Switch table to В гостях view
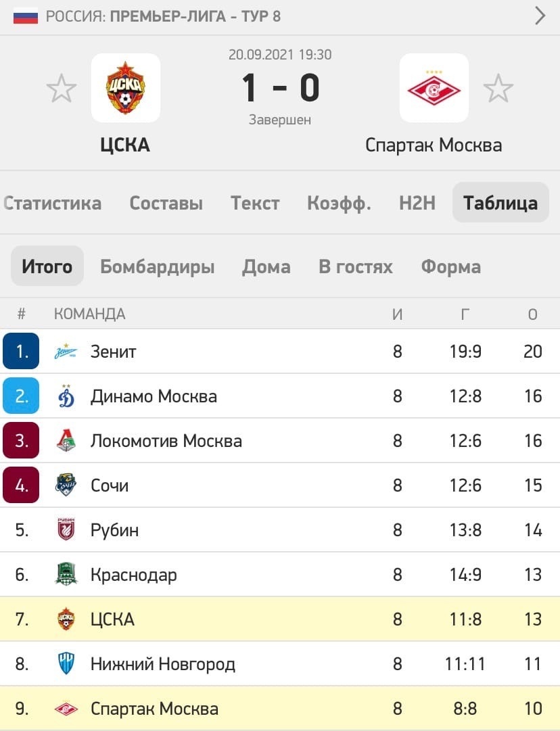Image resolution: width=560 pixels, height=731 pixels. pyautogui.click(x=355, y=266)
